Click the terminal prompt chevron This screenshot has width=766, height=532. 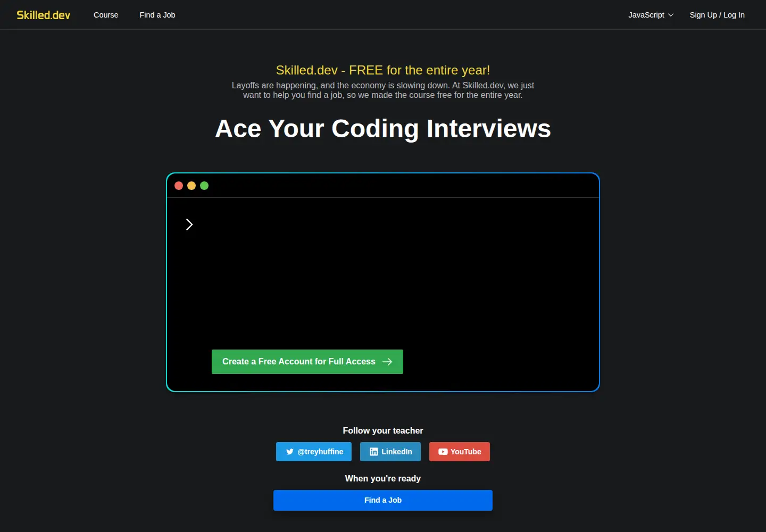189,225
